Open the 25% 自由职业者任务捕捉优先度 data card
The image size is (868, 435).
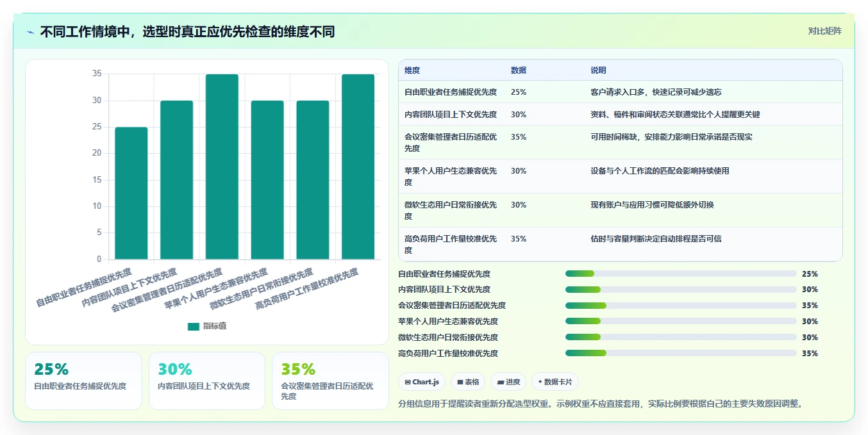pos(83,381)
